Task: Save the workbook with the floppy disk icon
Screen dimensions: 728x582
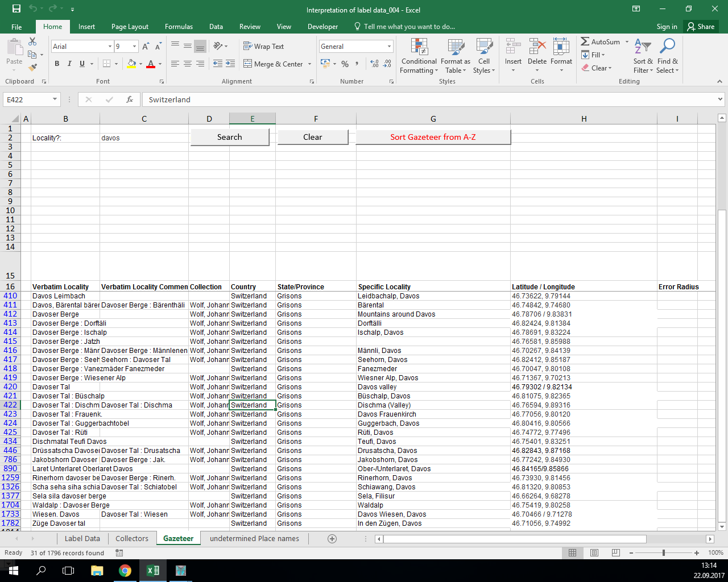Action: click(x=16, y=9)
